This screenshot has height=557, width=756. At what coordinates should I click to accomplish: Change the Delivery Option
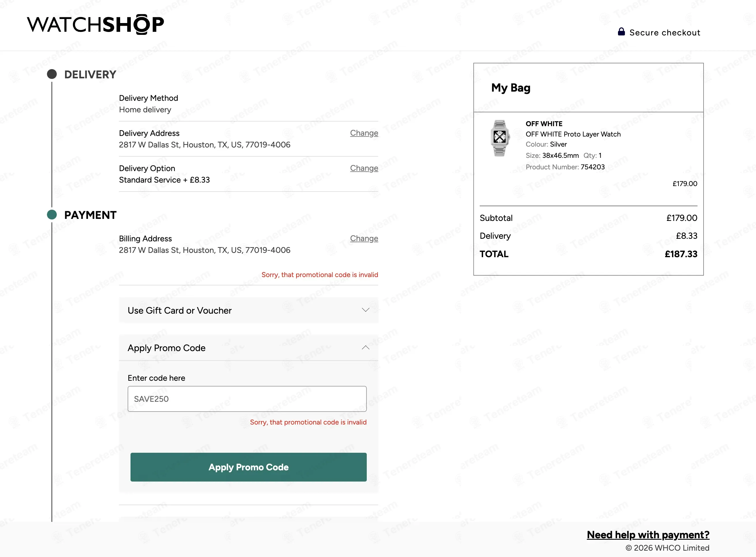pyautogui.click(x=364, y=168)
